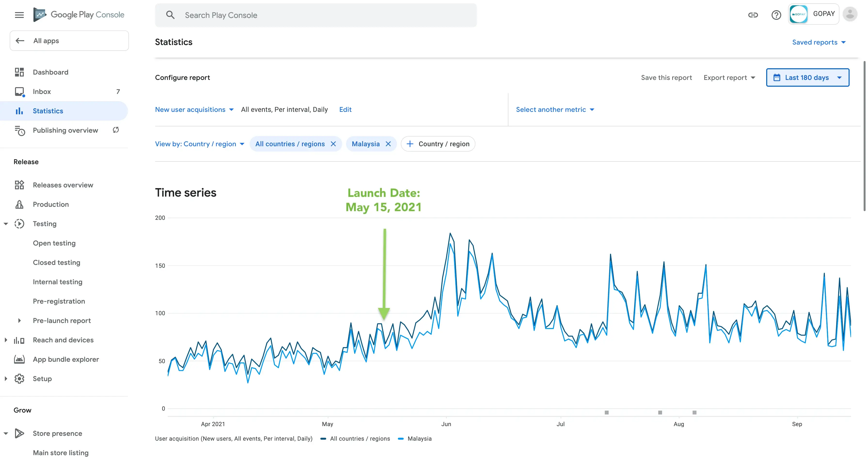Go to Open testing page
The image size is (868, 460).
coord(54,243)
